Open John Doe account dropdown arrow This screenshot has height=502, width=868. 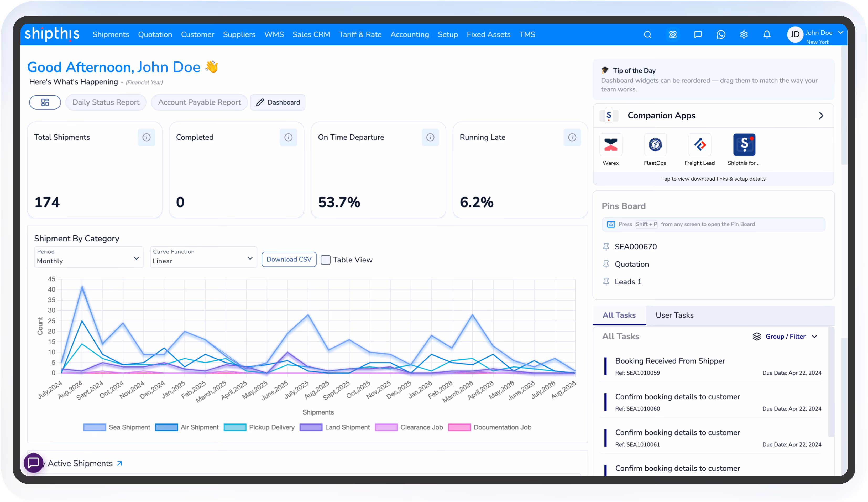click(x=840, y=32)
